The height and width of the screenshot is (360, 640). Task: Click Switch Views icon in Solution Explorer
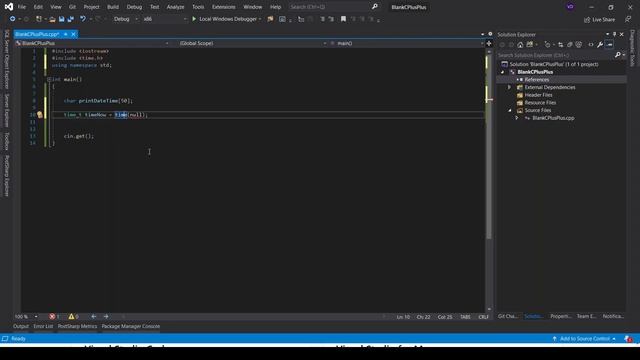tap(530, 44)
